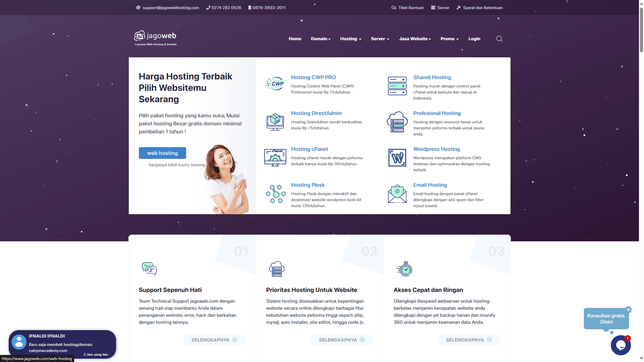Click the Support Sepenuh Hati chat icon
The width and height of the screenshot is (644, 362).
pos(149,268)
